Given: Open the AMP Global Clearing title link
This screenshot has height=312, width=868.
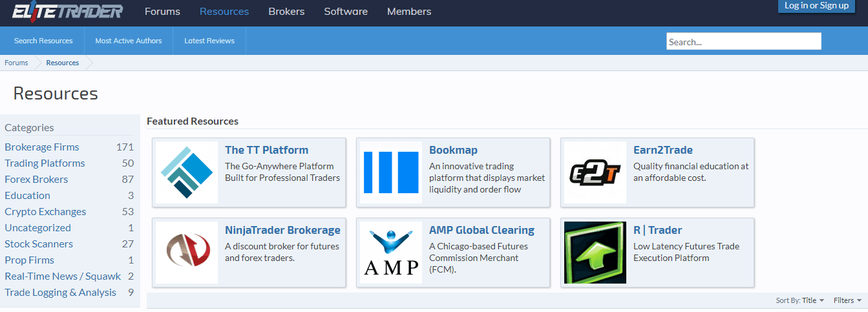Looking at the screenshot, I should [x=482, y=230].
